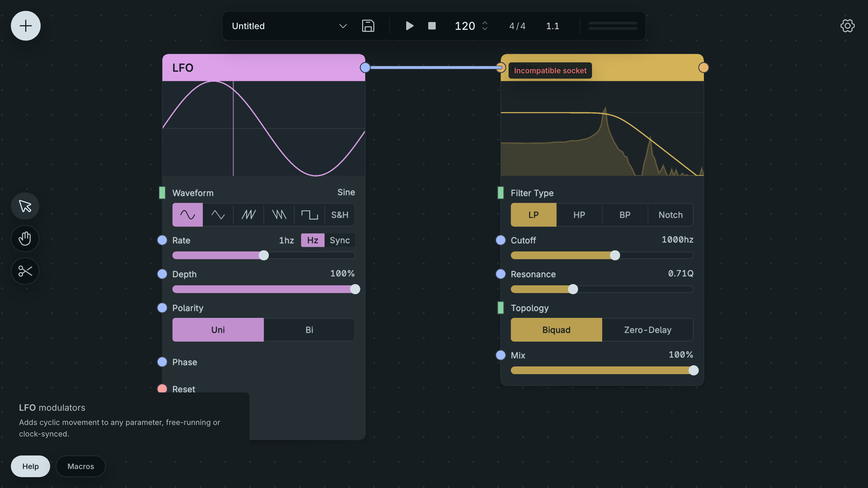Click the Filter module output socket
868x488 pixels.
[704, 67]
